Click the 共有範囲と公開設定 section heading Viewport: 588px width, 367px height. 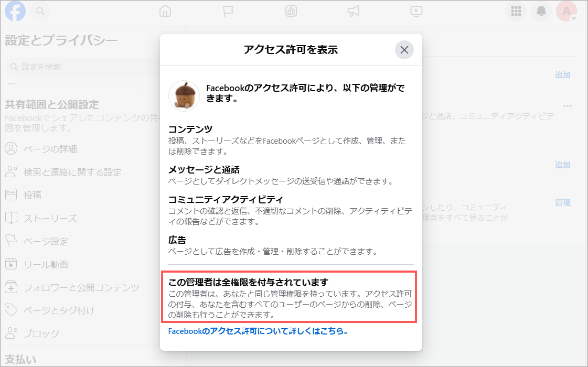(52, 104)
